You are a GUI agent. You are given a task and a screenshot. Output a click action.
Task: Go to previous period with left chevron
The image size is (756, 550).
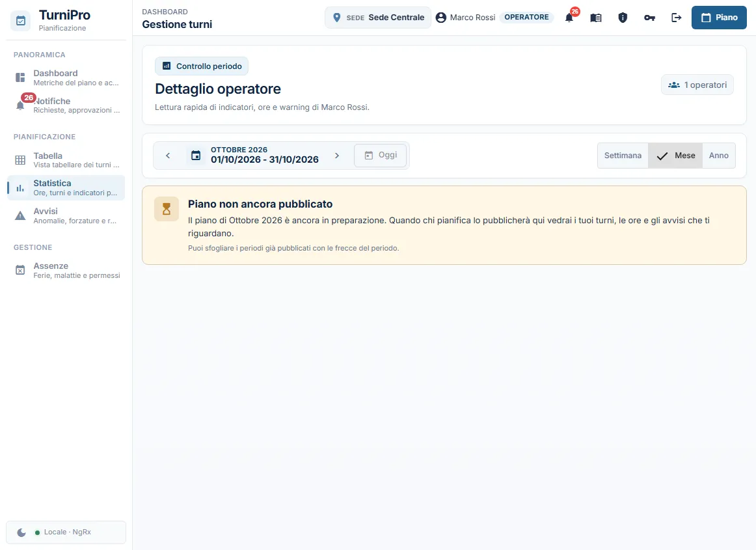(168, 156)
